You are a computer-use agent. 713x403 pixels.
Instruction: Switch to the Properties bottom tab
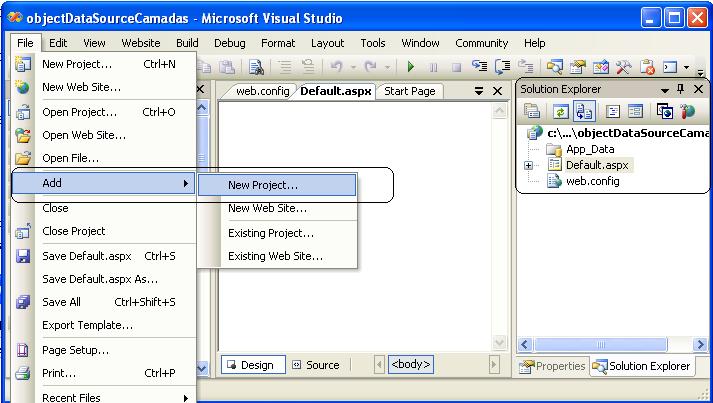click(553, 366)
